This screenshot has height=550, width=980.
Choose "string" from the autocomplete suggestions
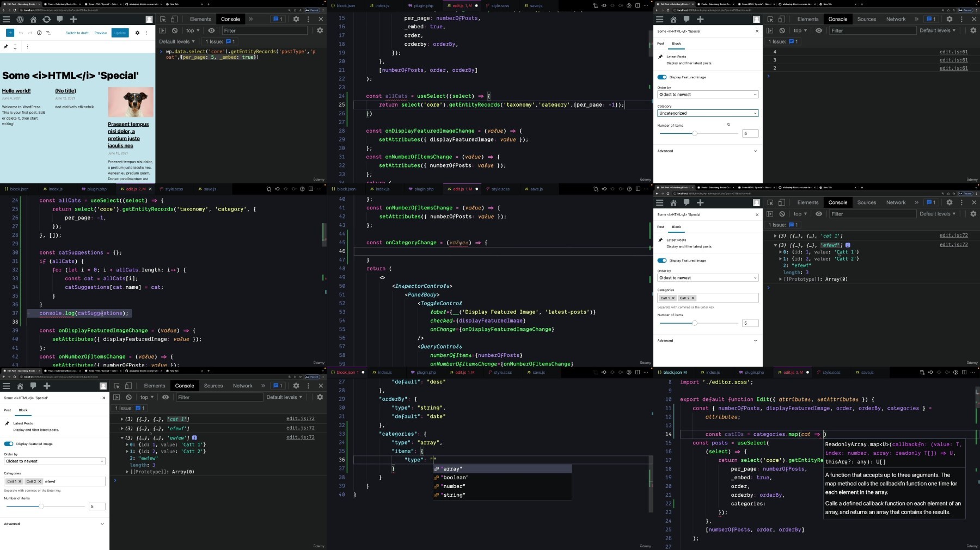pyautogui.click(x=453, y=495)
